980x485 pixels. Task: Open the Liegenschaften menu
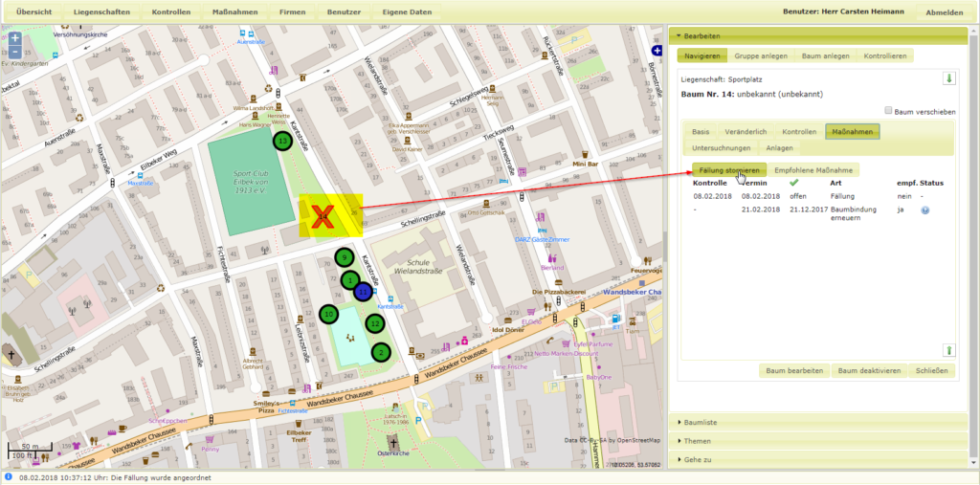[101, 12]
